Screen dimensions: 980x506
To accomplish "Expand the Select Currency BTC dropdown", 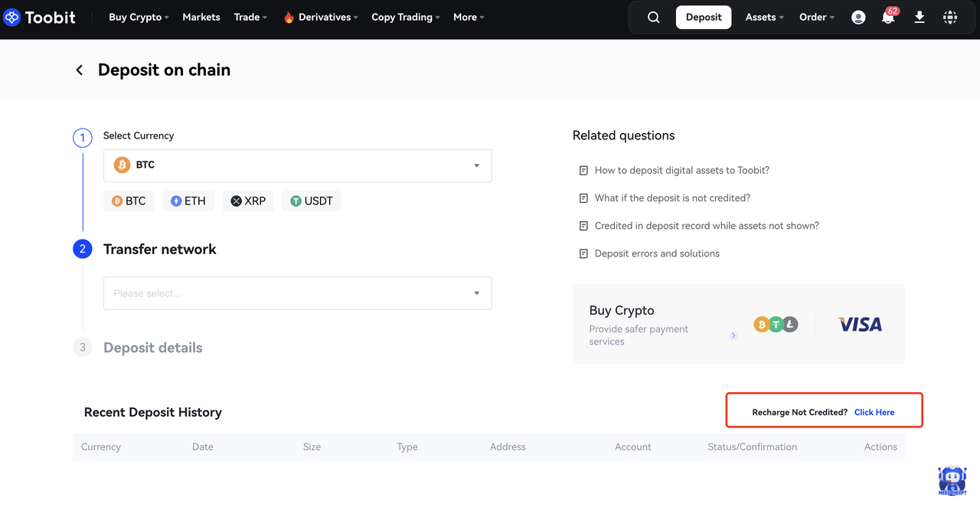I will pyautogui.click(x=297, y=165).
